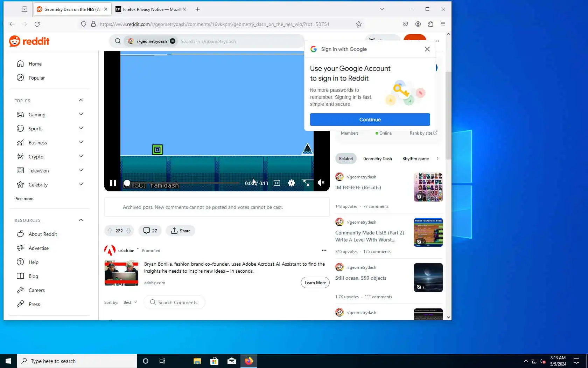
Task: Expand the Crypto topic
Action: click(x=81, y=157)
